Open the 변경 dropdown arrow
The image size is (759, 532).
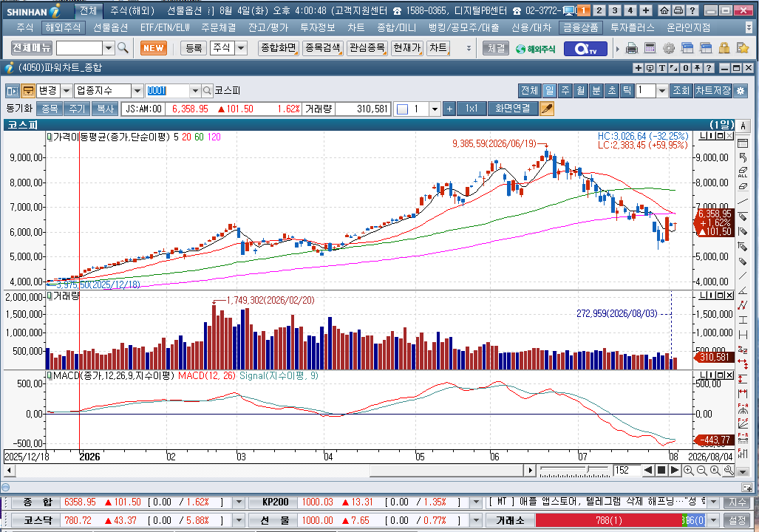(67, 91)
